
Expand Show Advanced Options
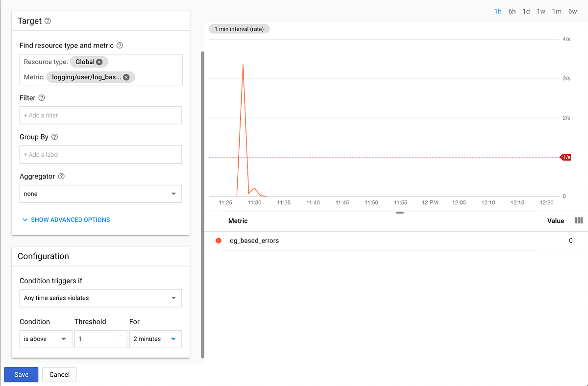pos(66,219)
